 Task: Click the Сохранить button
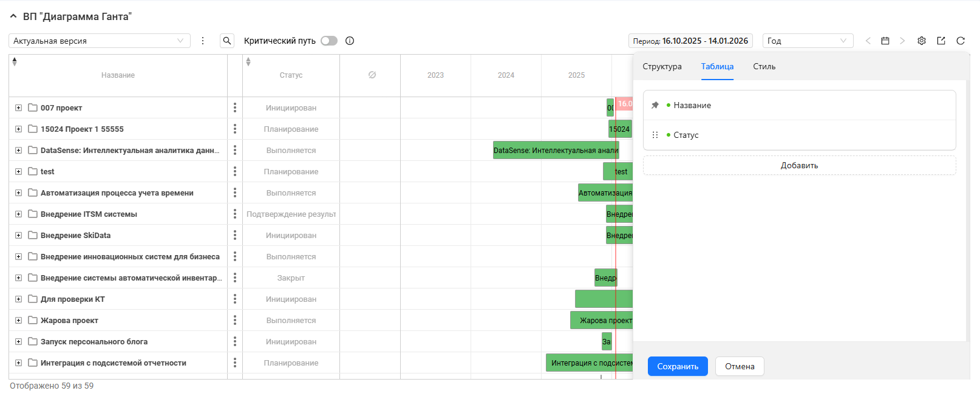pos(678,366)
